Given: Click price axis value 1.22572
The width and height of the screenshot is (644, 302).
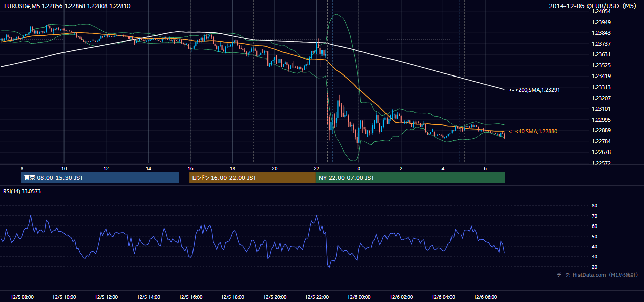Looking at the screenshot, I should [602, 163].
